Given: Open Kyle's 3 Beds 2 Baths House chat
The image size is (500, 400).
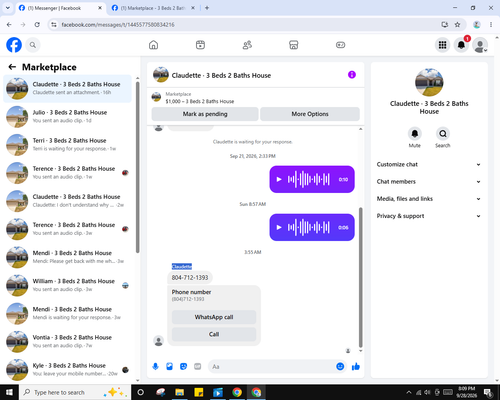Looking at the screenshot, I should (x=67, y=370).
